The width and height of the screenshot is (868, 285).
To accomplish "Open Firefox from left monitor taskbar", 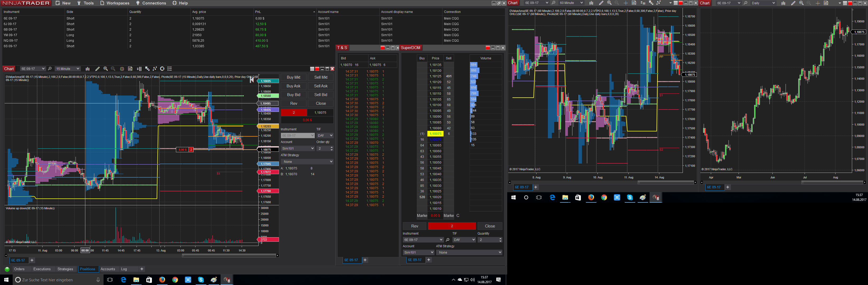I will coord(162,280).
